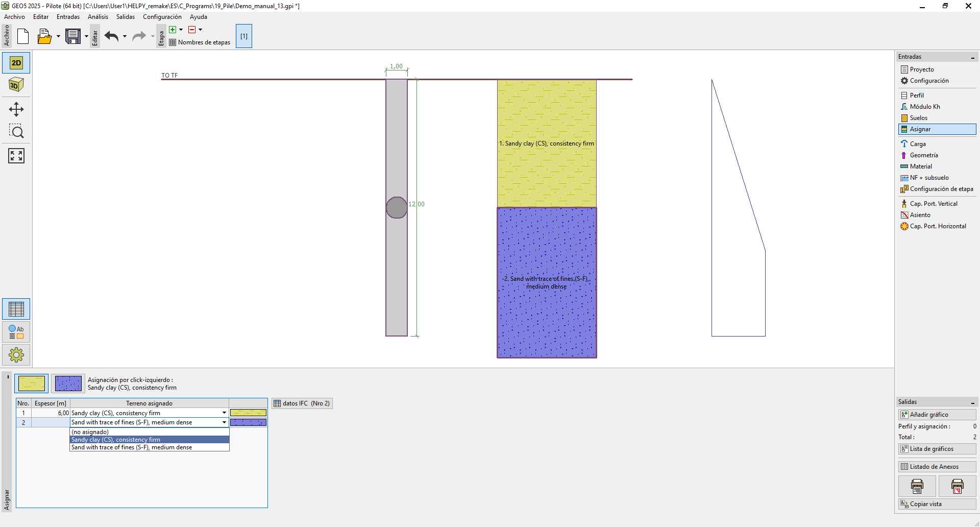
Task: Click the datos IFC (Nro 2) button
Action: coord(302,403)
